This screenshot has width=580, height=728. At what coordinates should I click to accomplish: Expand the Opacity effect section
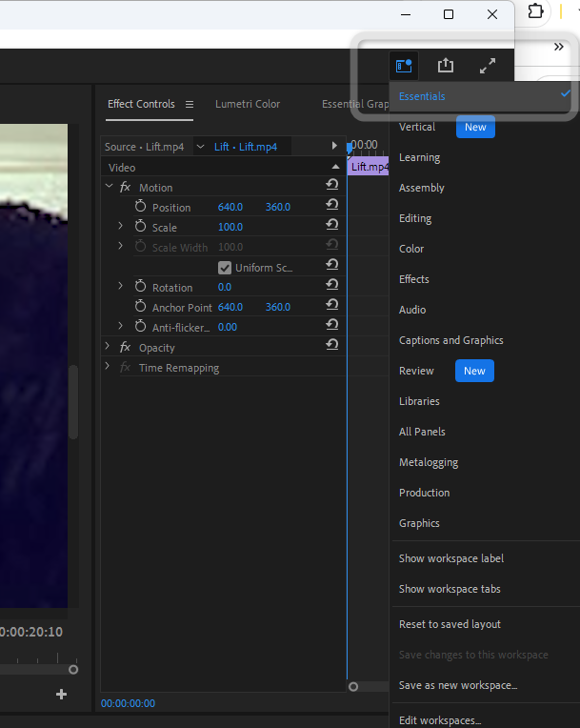[108, 347]
